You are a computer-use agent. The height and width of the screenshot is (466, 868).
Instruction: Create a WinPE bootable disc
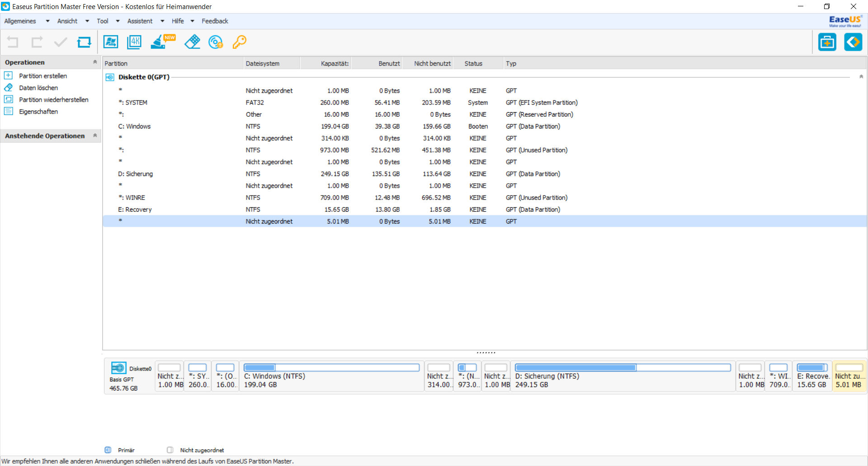point(216,42)
